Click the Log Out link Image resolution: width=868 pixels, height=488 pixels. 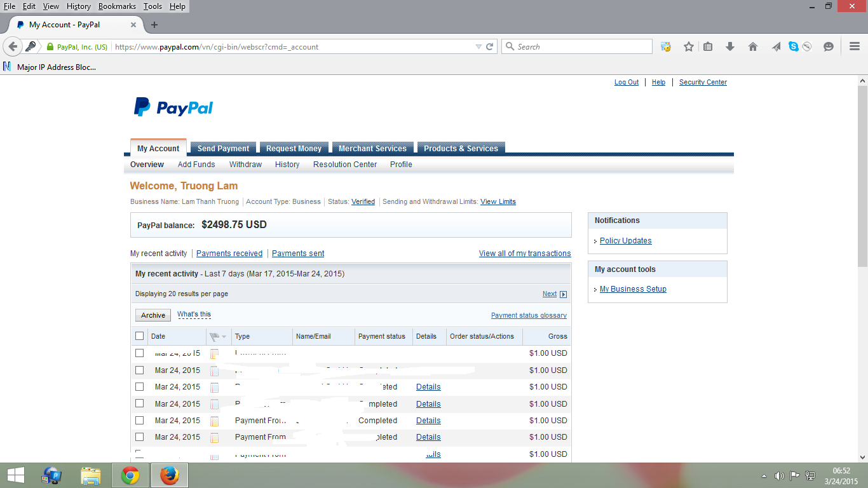627,83
